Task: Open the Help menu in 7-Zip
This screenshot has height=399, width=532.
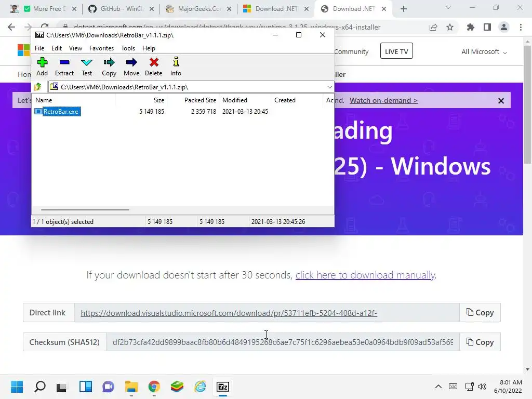Action: (149, 48)
